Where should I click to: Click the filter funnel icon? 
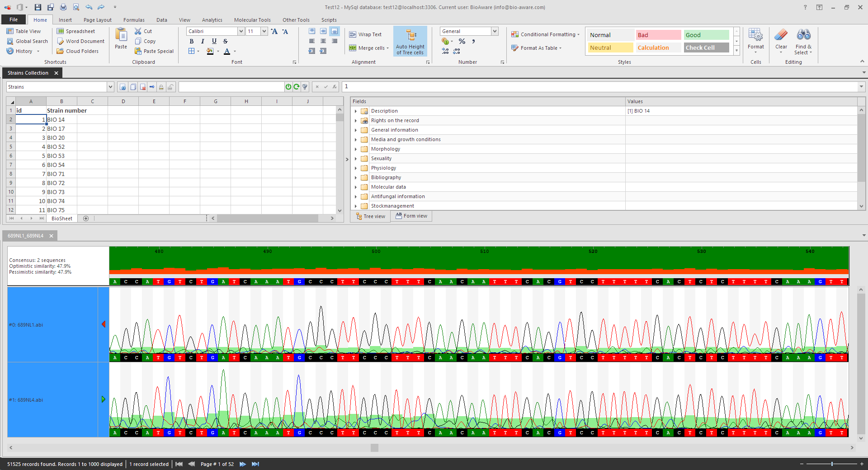[x=305, y=87]
